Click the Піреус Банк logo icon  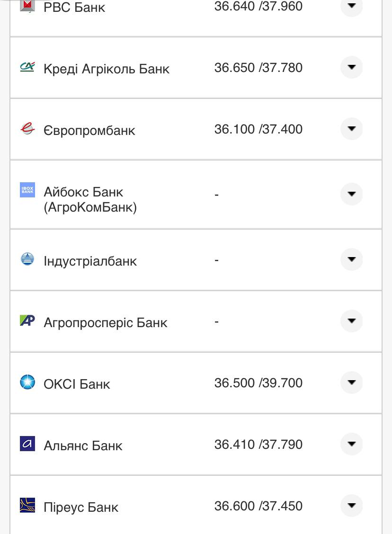click(27, 505)
